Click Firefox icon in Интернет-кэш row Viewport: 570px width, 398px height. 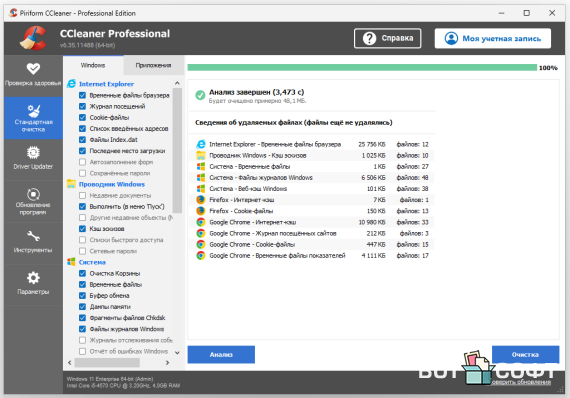201,200
